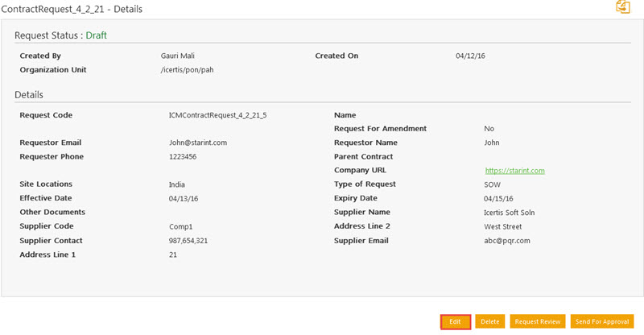Click the creator name Gauri Mali

(178, 56)
